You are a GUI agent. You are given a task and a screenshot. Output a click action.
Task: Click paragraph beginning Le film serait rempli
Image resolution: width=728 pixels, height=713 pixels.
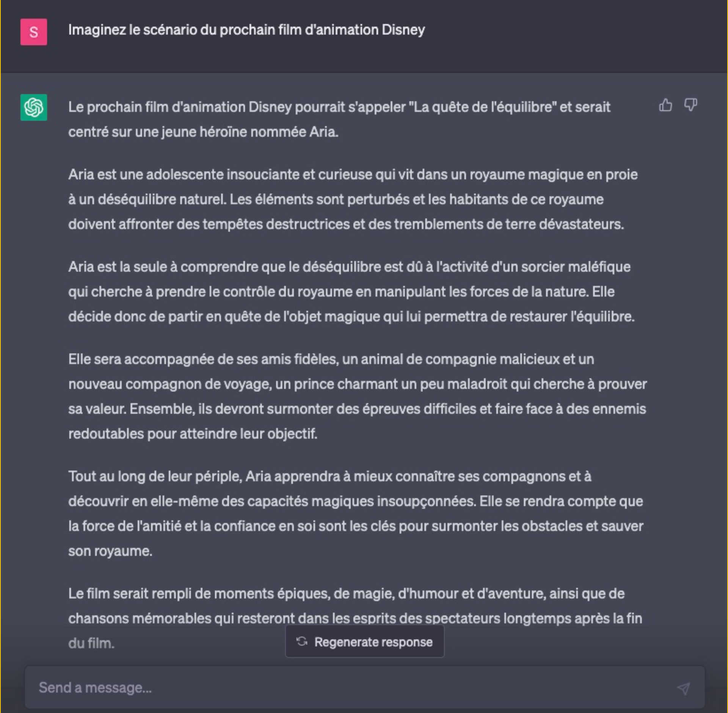[355, 618]
